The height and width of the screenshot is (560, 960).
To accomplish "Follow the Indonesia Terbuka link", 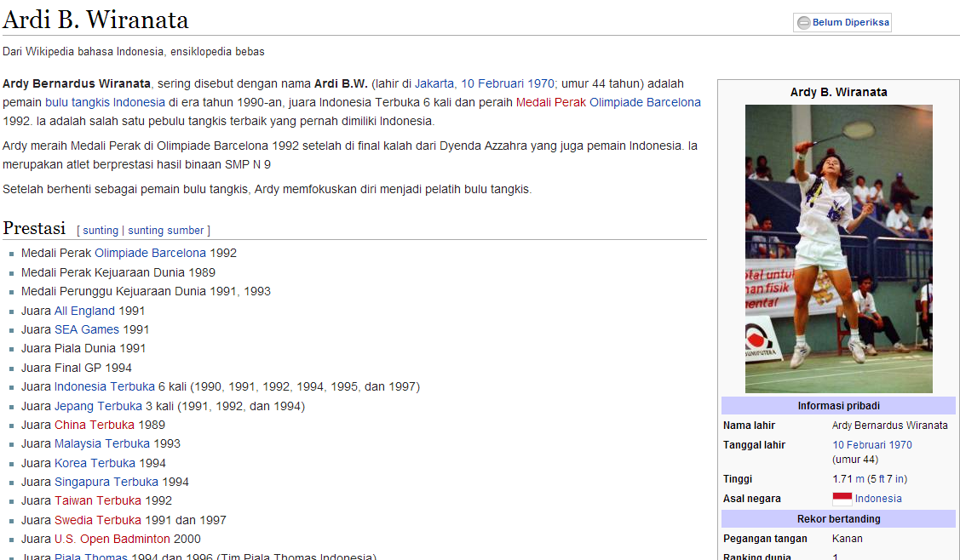I will coord(105,386).
